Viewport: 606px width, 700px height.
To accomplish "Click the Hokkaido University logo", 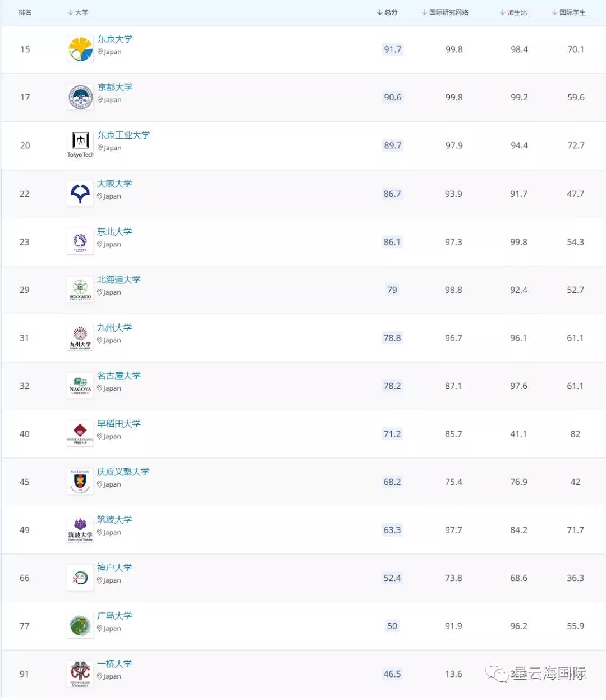I will tap(80, 290).
